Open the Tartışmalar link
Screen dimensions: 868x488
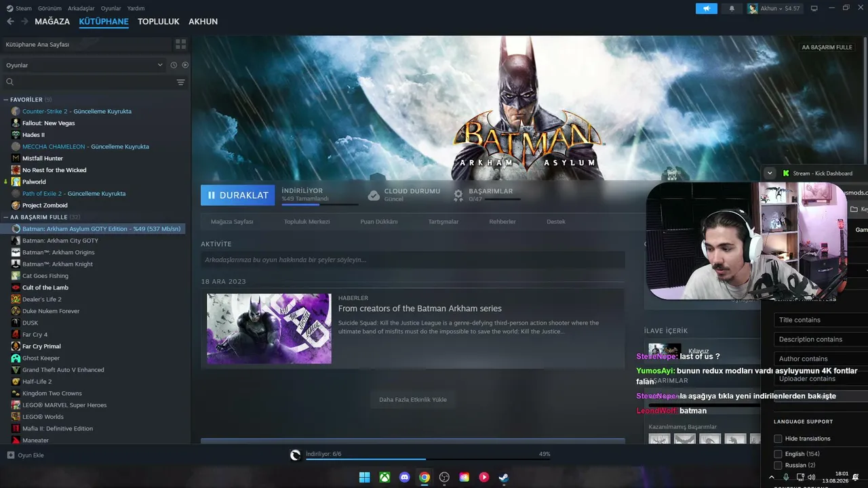point(443,222)
